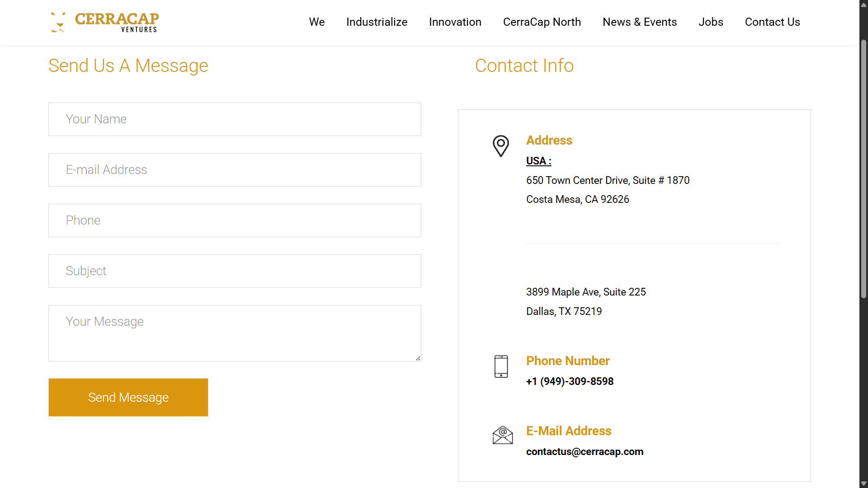Focus the E-mail Address input field
Screen dimensions: 868x488
[x=235, y=170]
